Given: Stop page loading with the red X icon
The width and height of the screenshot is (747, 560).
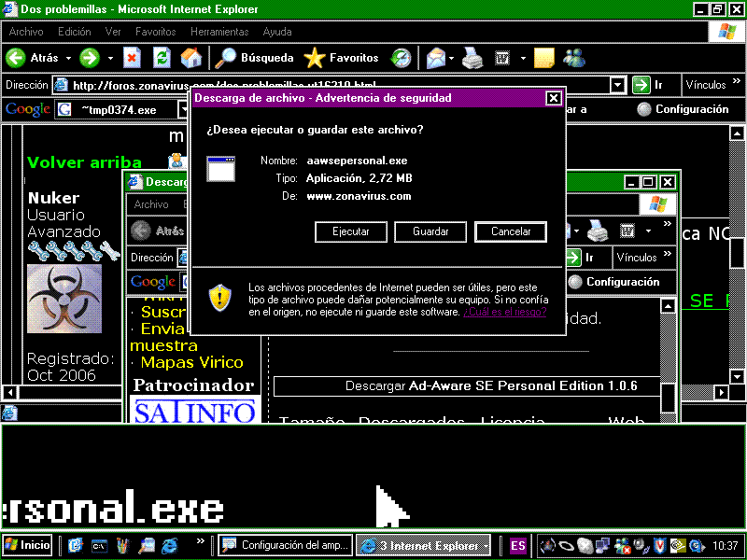Looking at the screenshot, I should 132,58.
